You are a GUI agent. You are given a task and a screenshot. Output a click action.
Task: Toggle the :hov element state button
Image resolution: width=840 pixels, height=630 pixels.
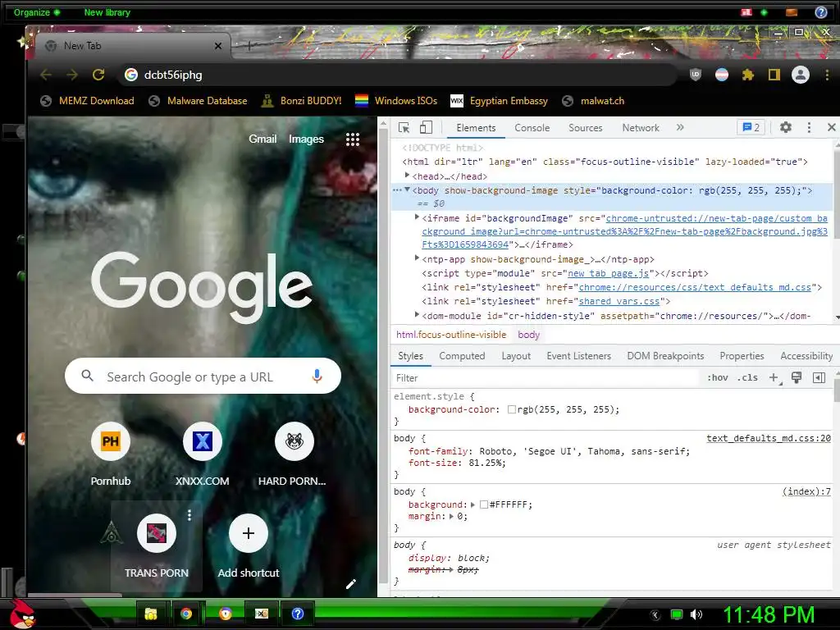click(717, 377)
